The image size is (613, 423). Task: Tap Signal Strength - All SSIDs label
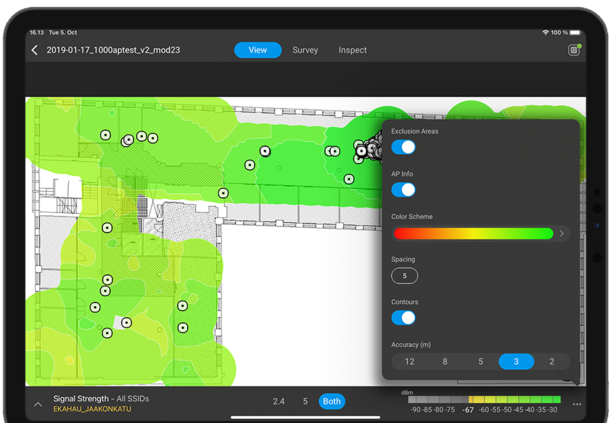101,399
